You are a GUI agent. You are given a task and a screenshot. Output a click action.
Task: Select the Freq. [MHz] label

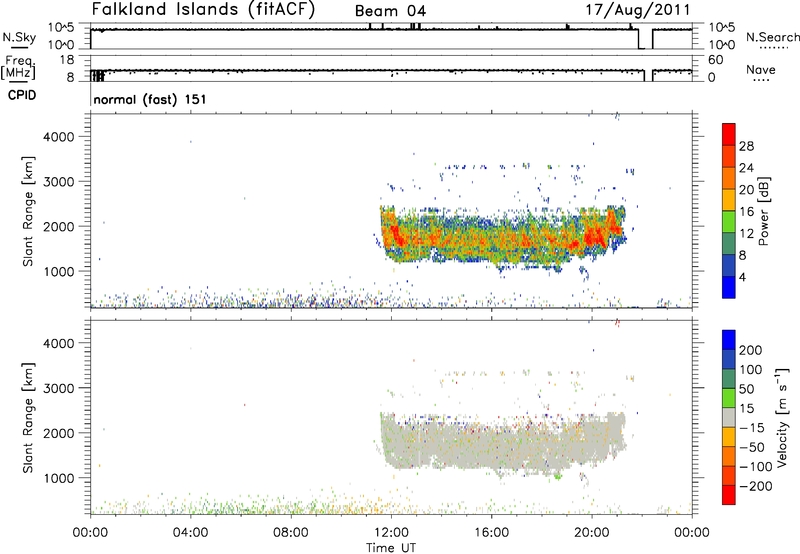pos(19,67)
